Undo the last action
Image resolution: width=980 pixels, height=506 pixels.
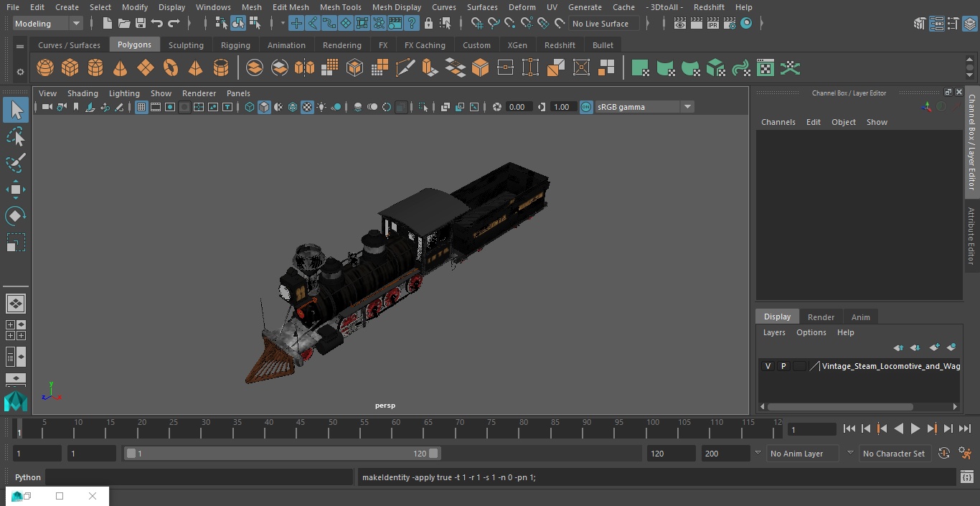(x=157, y=24)
